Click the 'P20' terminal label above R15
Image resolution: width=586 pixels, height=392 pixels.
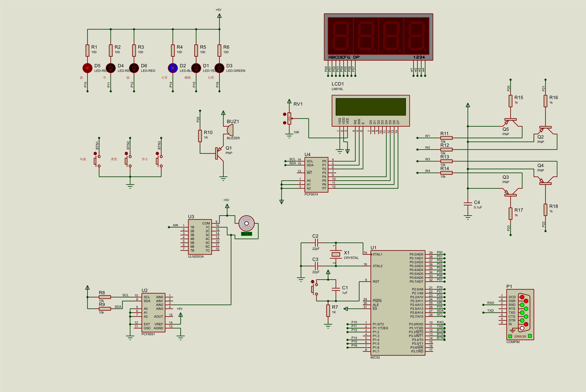pyautogui.click(x=508, y=88)
